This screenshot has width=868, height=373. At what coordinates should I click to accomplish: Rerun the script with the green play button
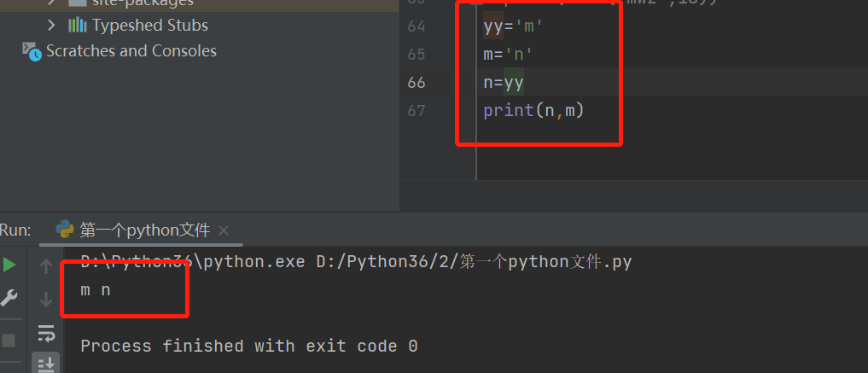[x=9, y=265]
